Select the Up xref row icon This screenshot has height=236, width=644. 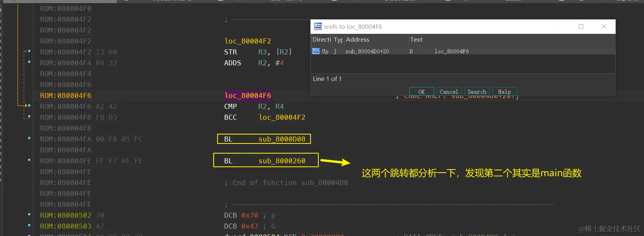[x=316, y=51]
